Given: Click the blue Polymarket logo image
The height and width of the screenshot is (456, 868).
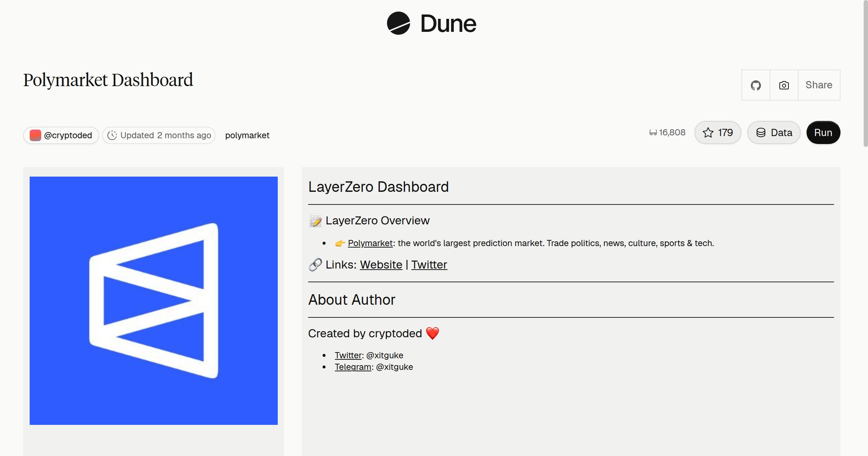Looking at the screenshot, I should point(154,301).
